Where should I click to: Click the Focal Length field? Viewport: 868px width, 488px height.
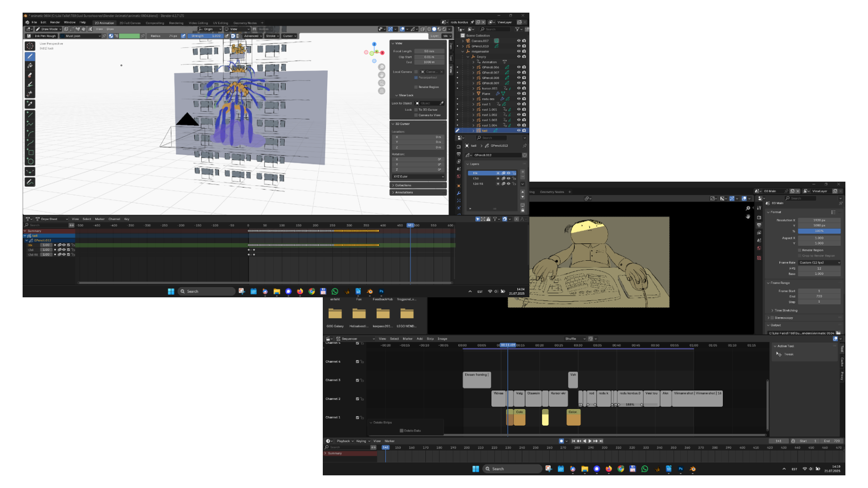429,52
